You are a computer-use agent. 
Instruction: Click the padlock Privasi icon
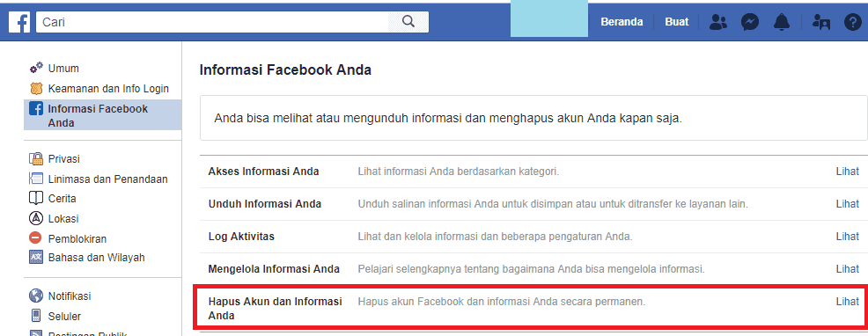point(36,159)
